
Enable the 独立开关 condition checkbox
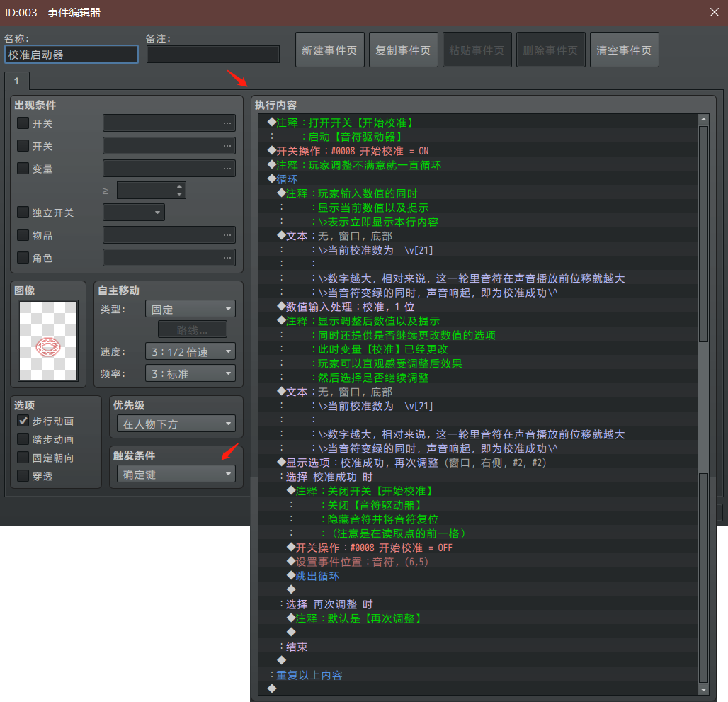(23, 213)
